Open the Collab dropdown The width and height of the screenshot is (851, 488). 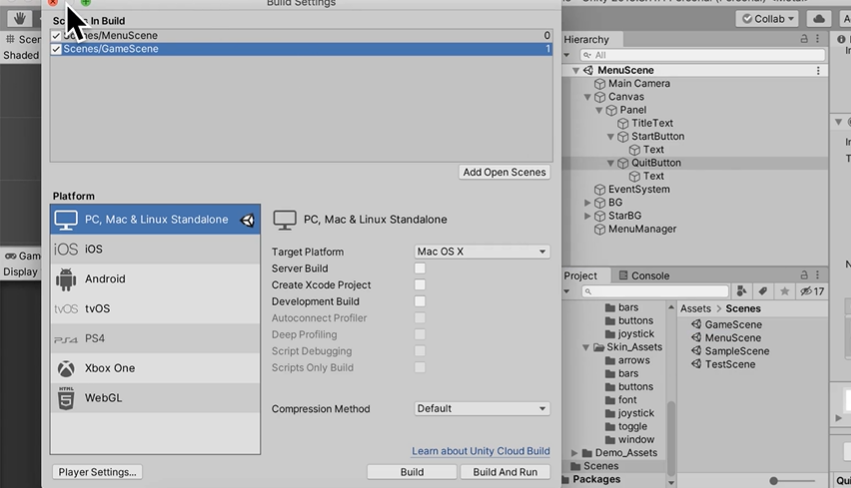point(767,18)
